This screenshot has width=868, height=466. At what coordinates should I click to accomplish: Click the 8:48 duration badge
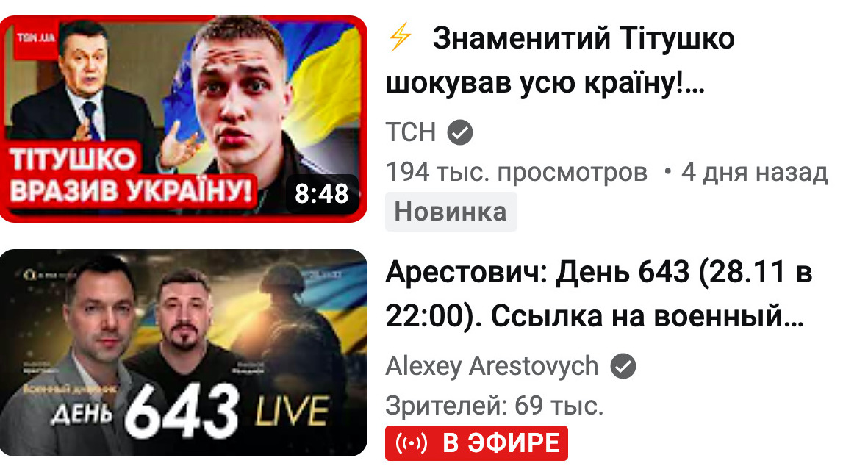(322, 193)
